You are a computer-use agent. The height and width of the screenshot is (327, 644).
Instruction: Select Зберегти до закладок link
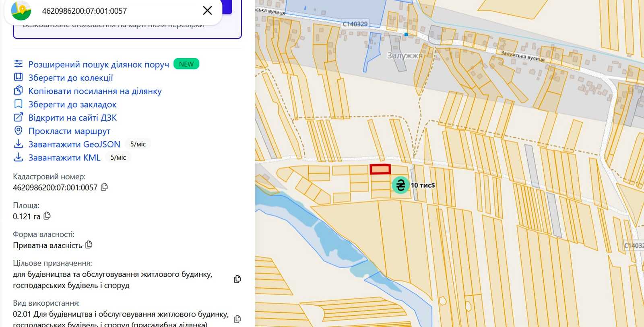(x=72, y=104)
